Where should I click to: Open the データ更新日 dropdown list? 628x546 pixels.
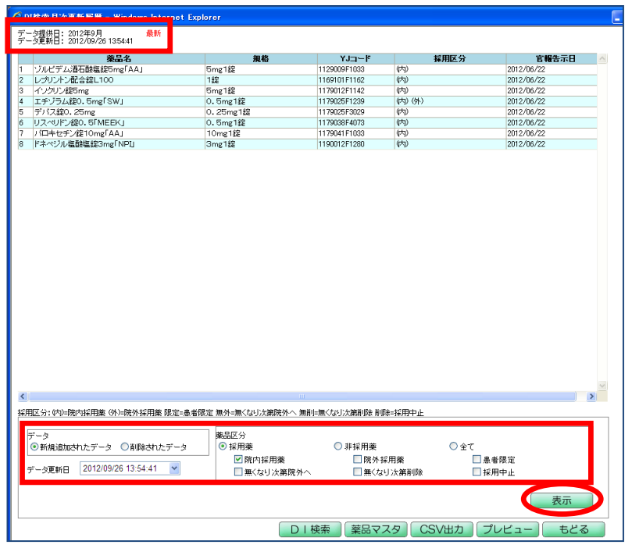point(175,468)
